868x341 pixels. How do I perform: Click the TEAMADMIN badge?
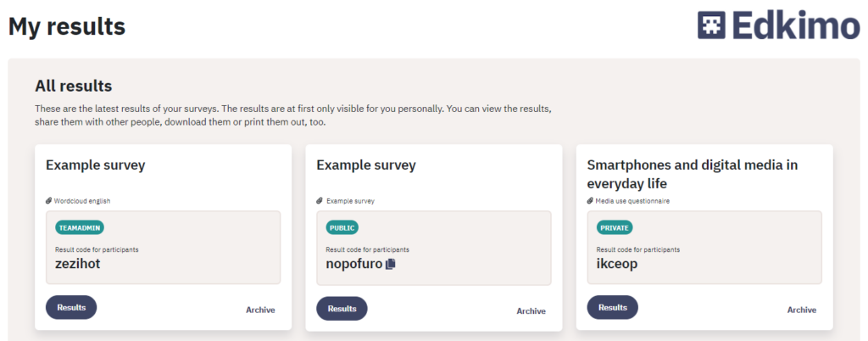[x=80, y=227]
